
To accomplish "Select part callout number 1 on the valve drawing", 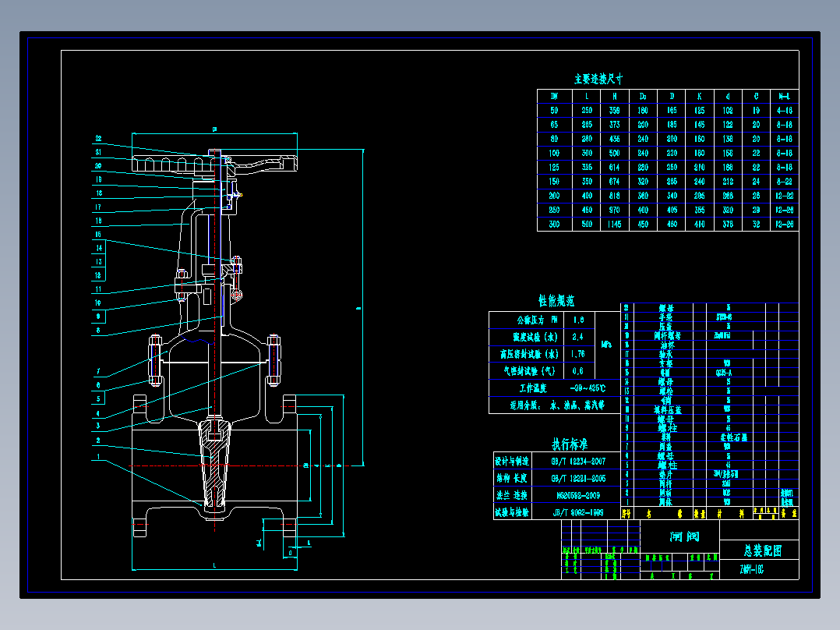I will (x=98, y=458).
